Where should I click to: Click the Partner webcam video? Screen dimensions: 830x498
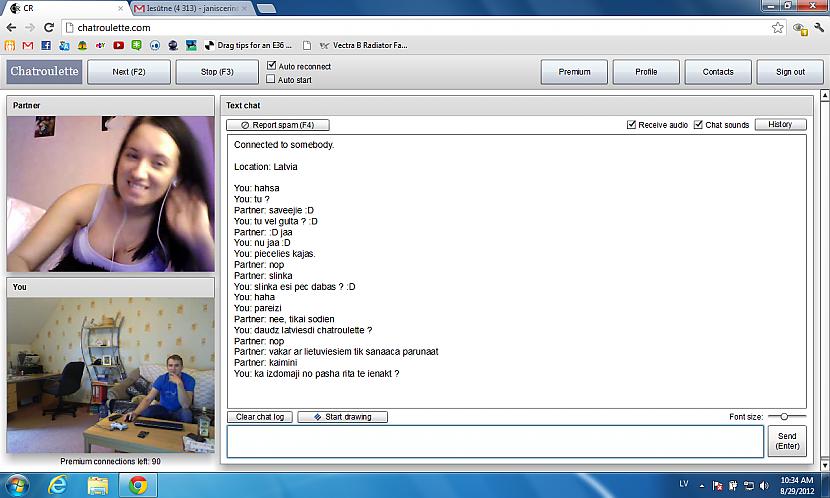coord(111,194)
